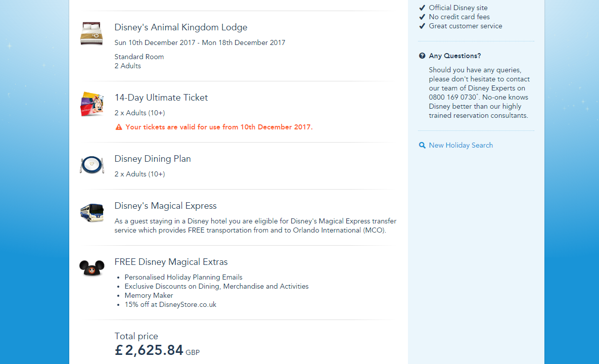Click the Magical Express bus icon

(x=91, y=212)
